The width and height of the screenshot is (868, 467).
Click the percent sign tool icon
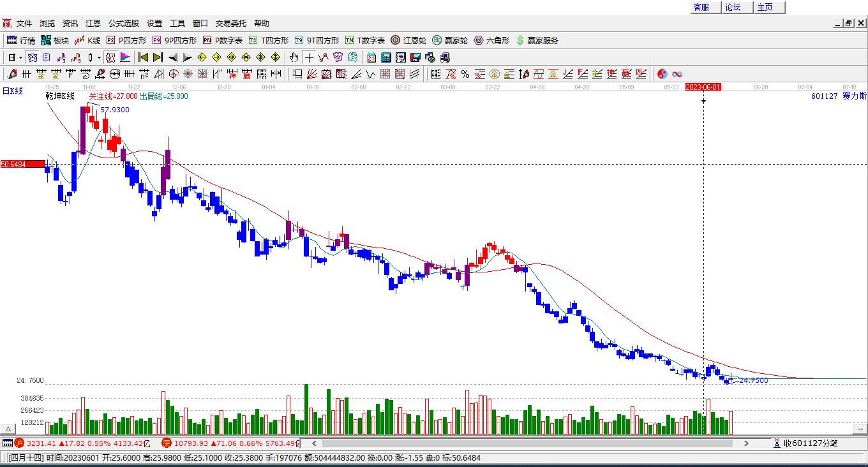465,74
